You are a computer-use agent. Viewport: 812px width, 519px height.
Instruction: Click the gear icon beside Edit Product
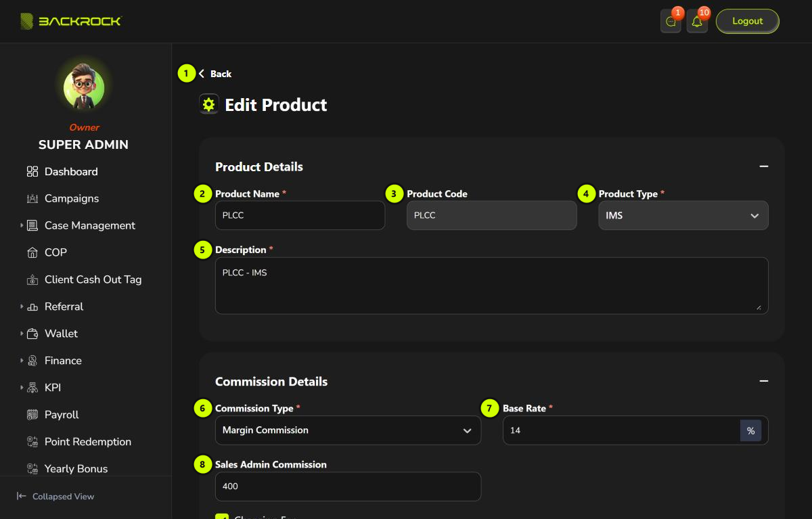(x=209, y=104)
